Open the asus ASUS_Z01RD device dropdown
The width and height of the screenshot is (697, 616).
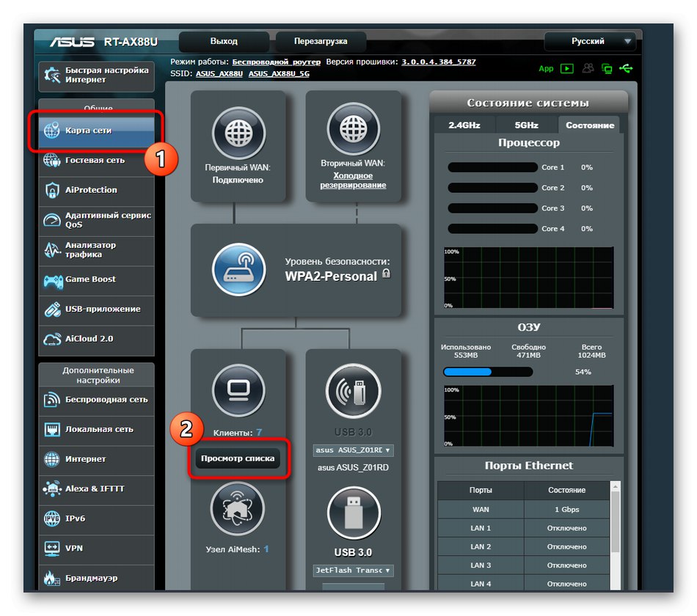(353, 450)
